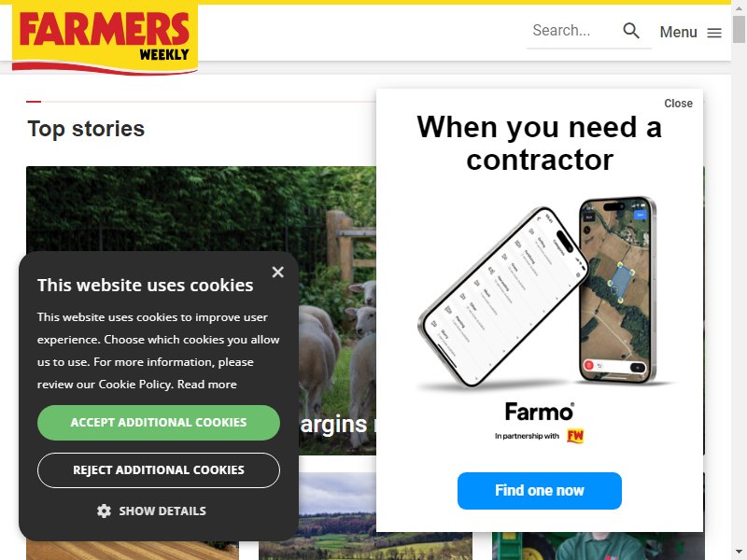Click the search magnifier icon
The width and height of the screenshot is (747, 560).
click(631, 31)
